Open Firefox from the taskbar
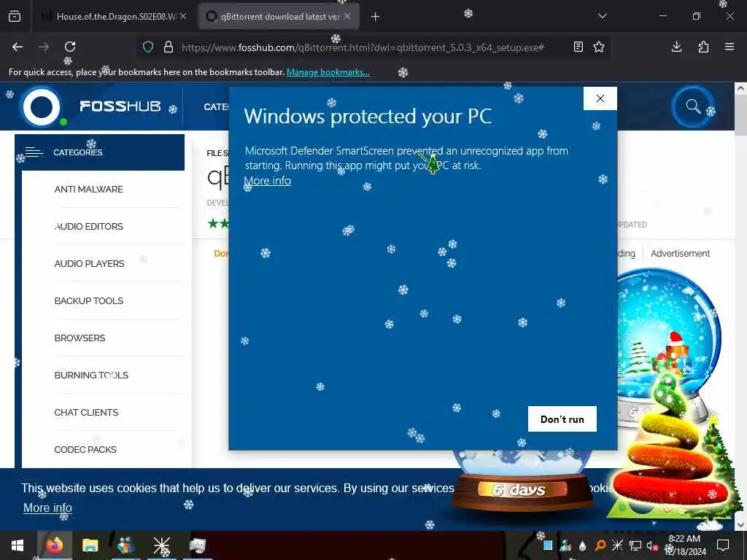Viewport: 747px width, 560px height. coord(54,545)
